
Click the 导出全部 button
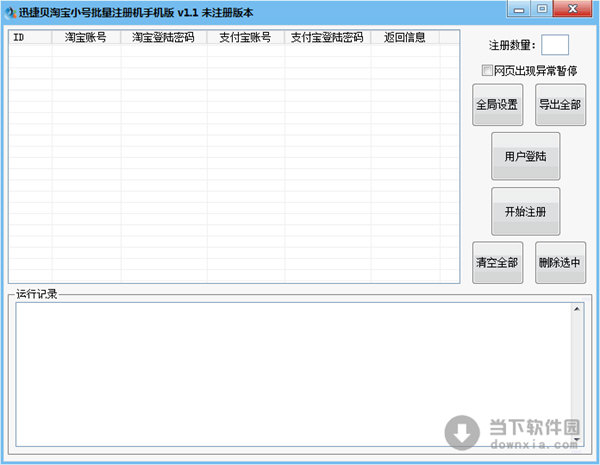[x=560, y=104]
